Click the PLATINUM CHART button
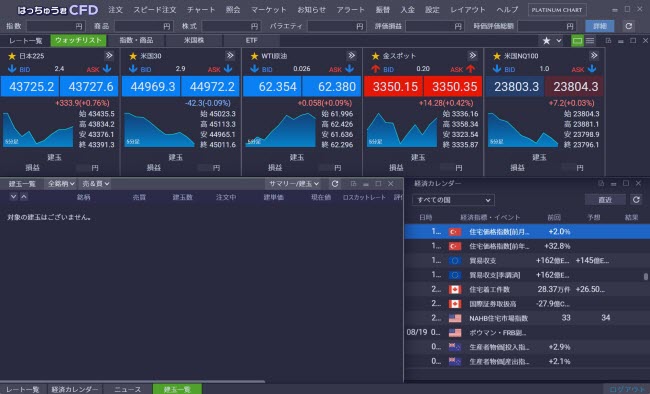The height and width of the screenshot is (394, 650). point(557,10)
